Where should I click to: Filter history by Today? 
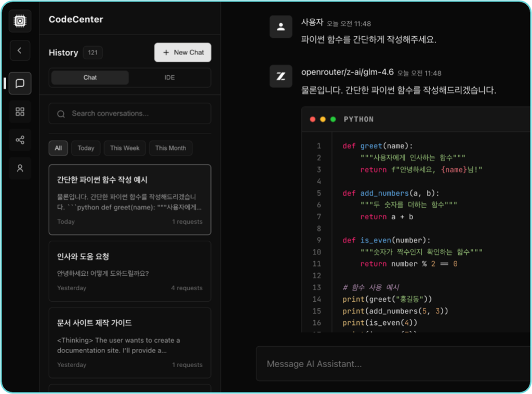click(x=86, y=148)
